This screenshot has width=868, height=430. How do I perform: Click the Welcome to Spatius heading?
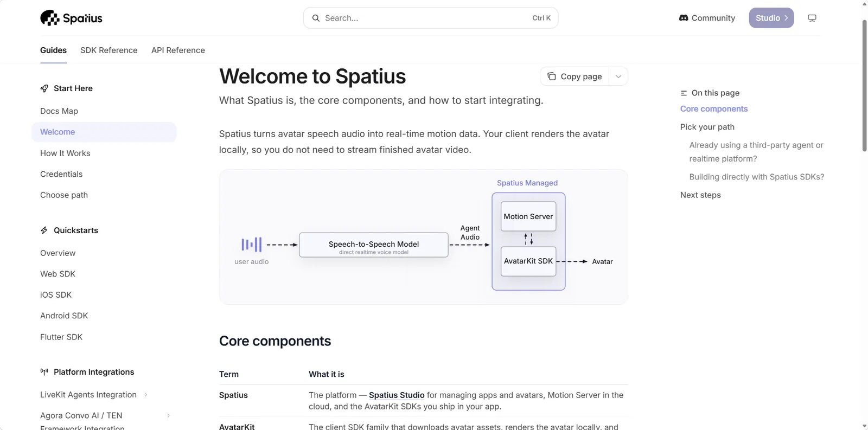coord(312,76)
